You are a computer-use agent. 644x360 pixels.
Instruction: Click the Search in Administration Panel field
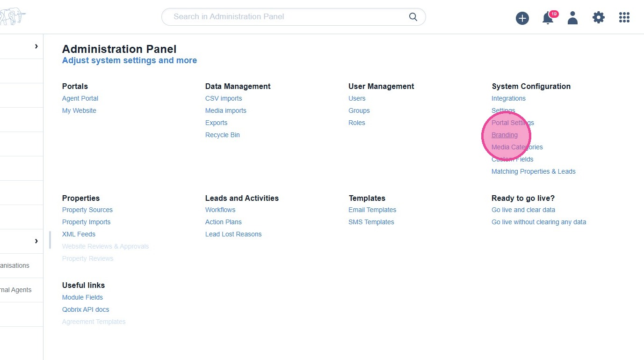(285, 17)
